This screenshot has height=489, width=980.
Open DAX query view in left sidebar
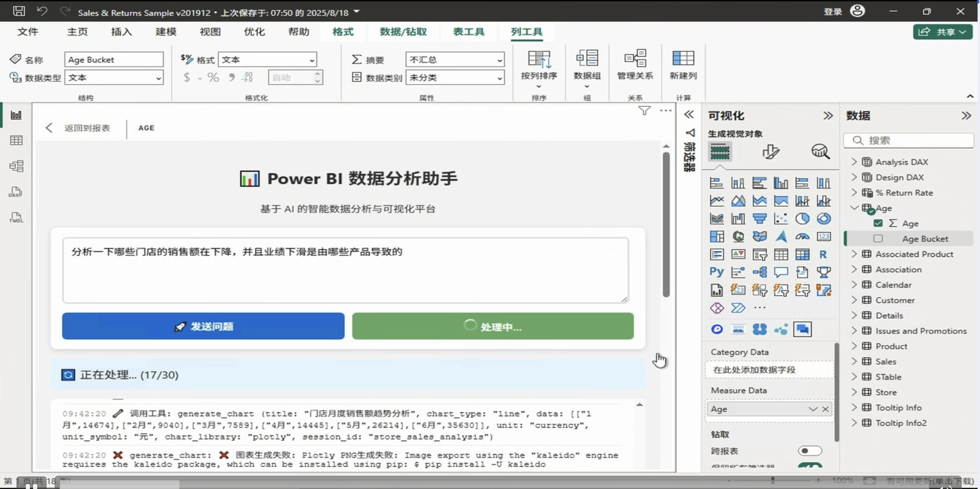pos(17,192)
